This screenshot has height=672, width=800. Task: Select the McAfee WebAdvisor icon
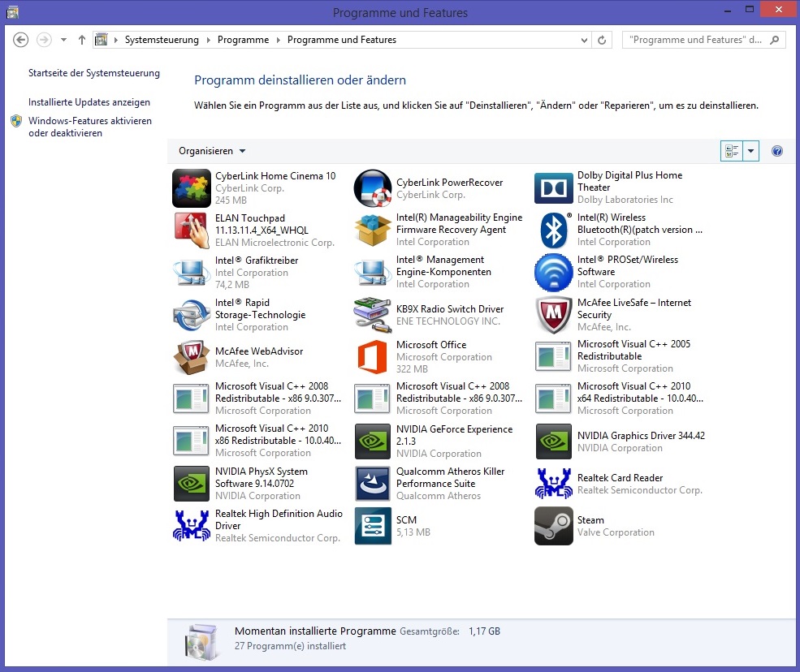click(192, 357)
